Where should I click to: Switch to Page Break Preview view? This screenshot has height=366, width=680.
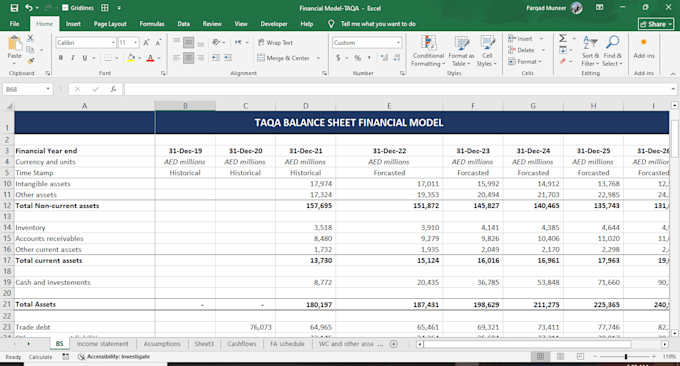pyautogui.click(x=580, y=356)
